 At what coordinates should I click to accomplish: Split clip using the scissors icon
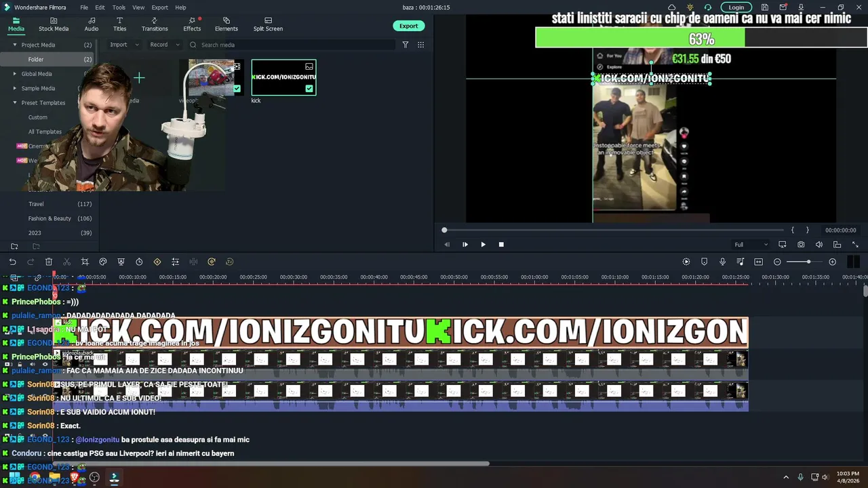coord(66,262)
